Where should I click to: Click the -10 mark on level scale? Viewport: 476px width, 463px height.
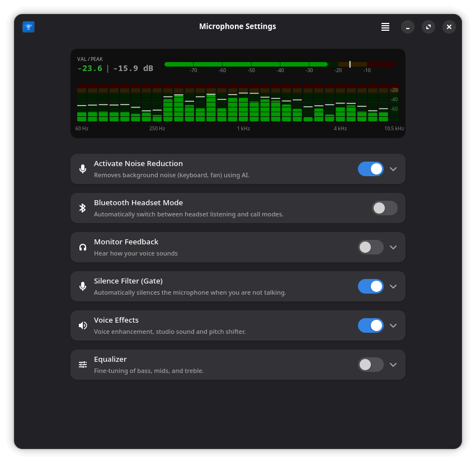point(367,70)
